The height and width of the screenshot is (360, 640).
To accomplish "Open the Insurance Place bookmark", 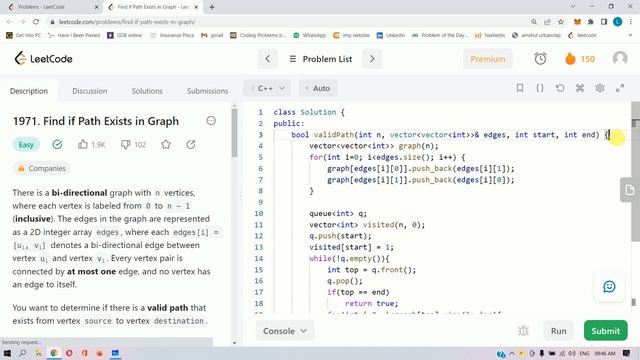I will (x=172, y=36).
